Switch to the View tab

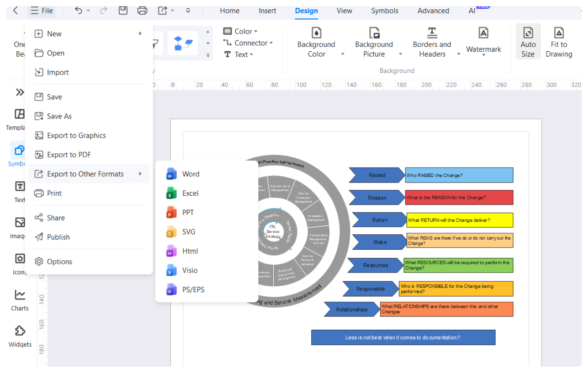[x=344, y=11]
